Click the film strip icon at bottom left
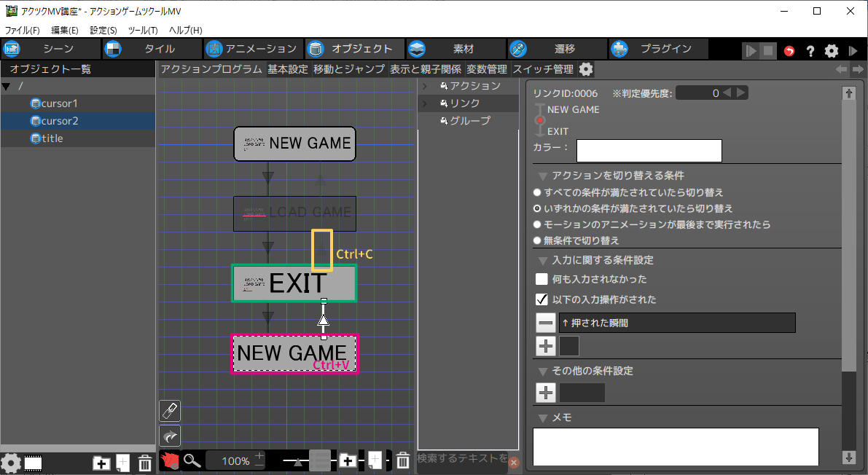This screenshot has height=475, width=868. 33,463
